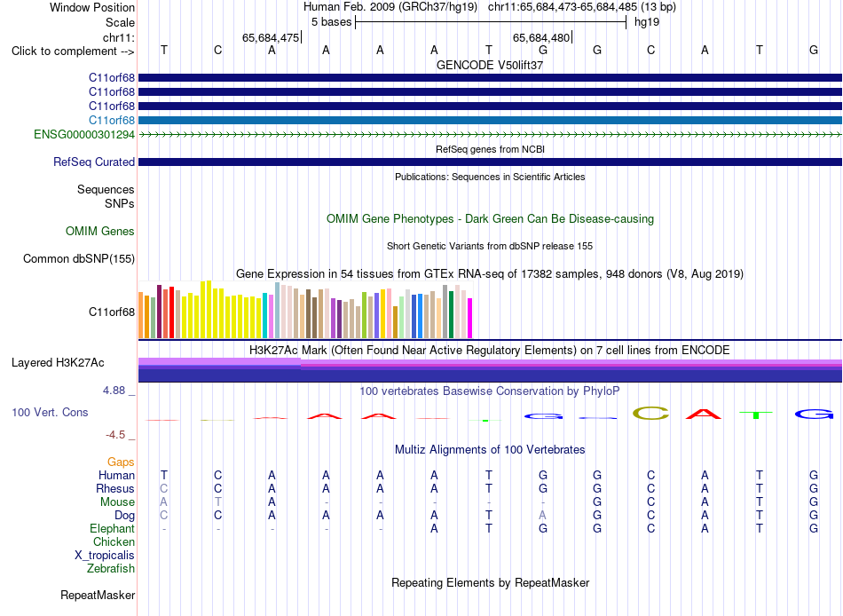The width and height of the screenshot is (843, 616).
Task: Click the turquoise bar in the GTEx chart
Action: pyautogui.click(x=265, y=316)
